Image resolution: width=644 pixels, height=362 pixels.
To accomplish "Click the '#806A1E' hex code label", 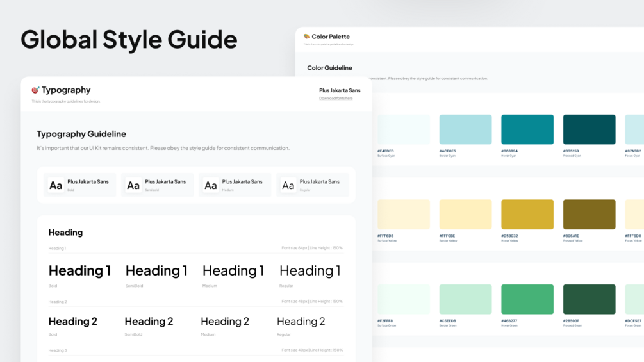I will 572,236.
